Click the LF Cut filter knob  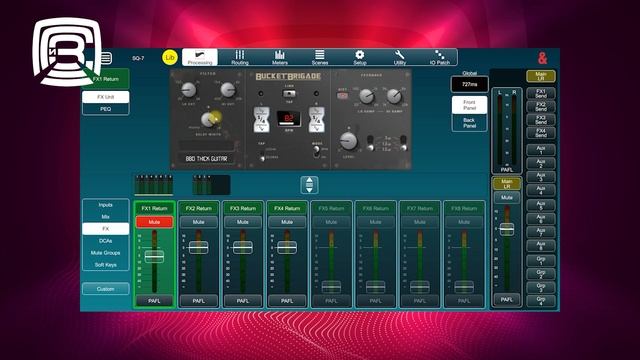pyautogui.click(x=189, y=90)
